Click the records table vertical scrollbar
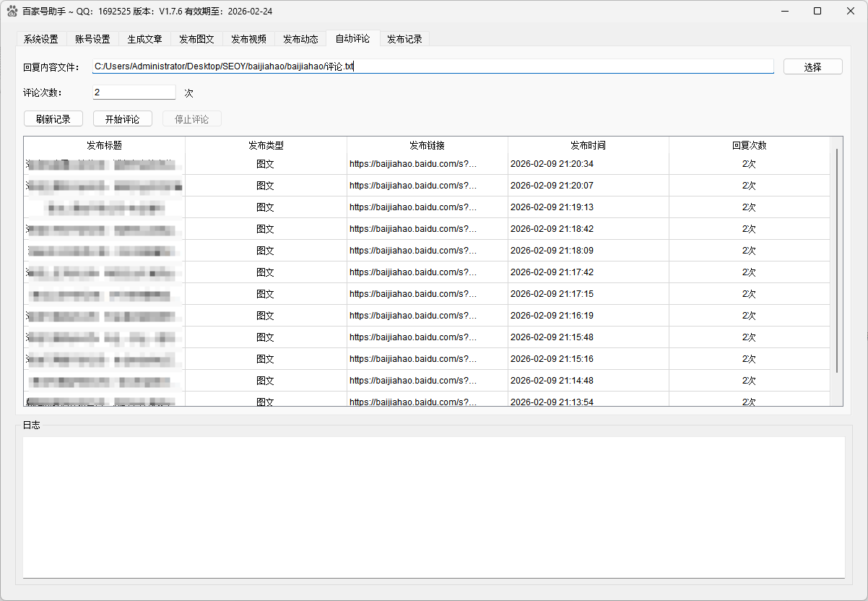 [x=837, y=260]
